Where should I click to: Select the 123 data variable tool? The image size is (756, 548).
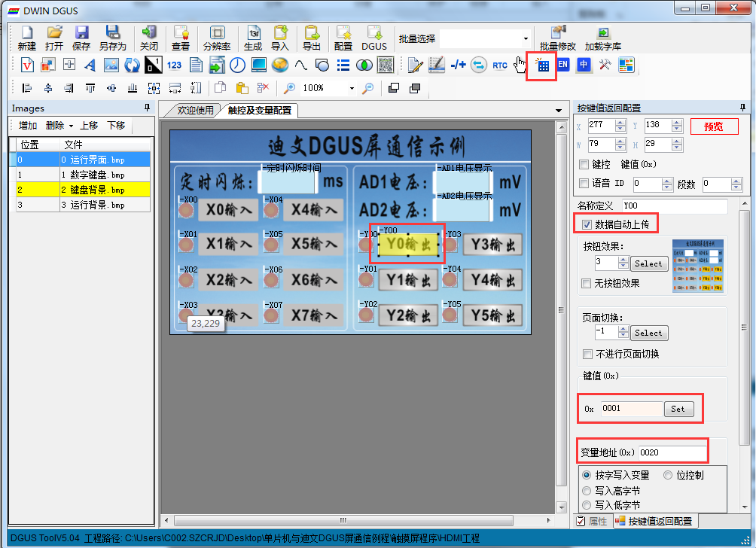pos(174,65)
